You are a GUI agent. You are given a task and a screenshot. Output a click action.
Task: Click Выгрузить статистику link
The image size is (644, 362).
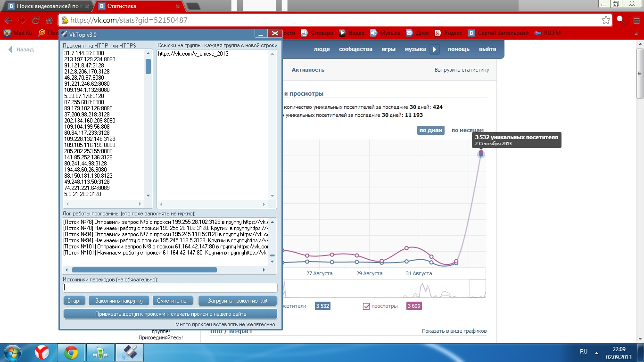(462, 70)
